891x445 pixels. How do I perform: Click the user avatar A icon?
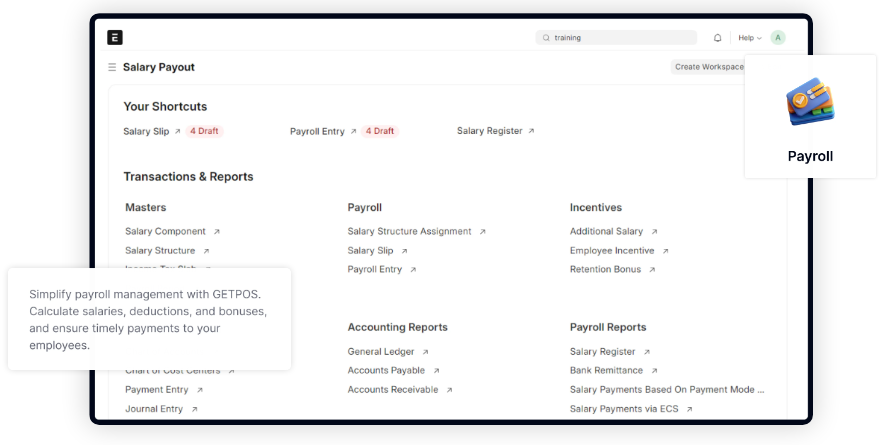[x=777, y=38]
